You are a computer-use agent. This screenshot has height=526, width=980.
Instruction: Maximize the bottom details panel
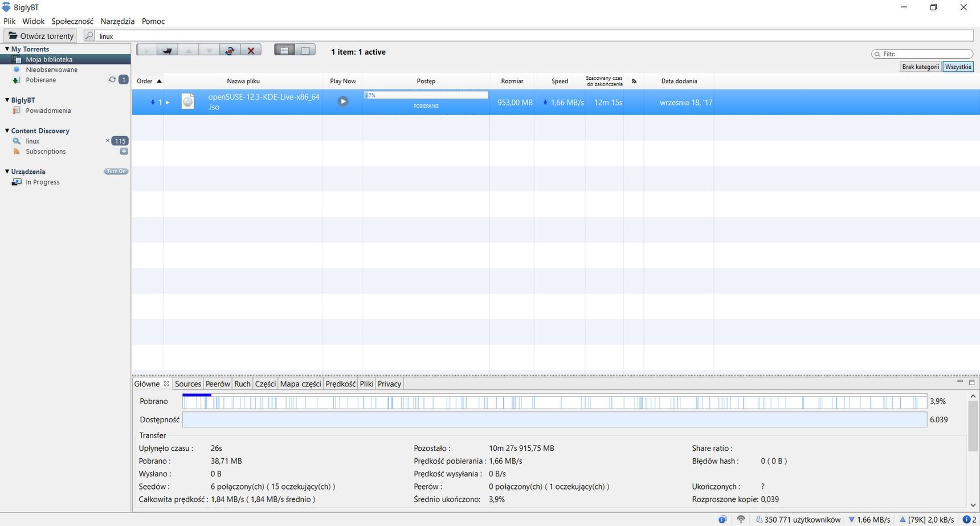click(971, 382)
